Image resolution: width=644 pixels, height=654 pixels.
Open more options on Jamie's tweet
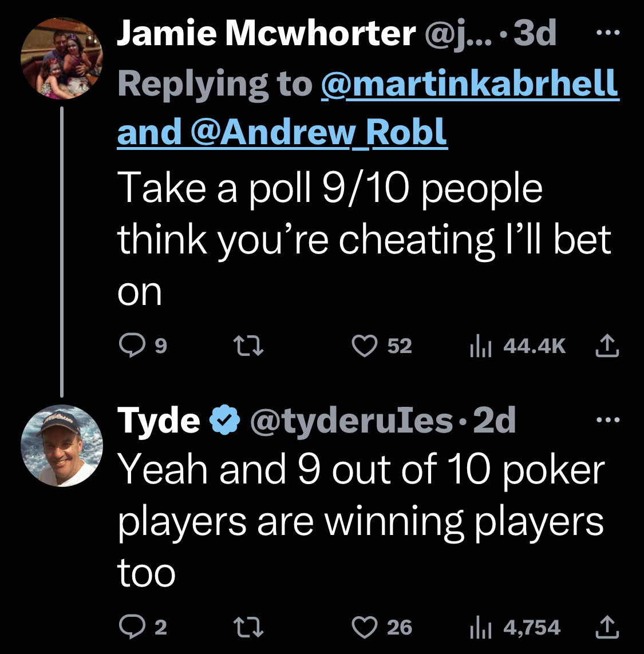[x=608, y=32]
